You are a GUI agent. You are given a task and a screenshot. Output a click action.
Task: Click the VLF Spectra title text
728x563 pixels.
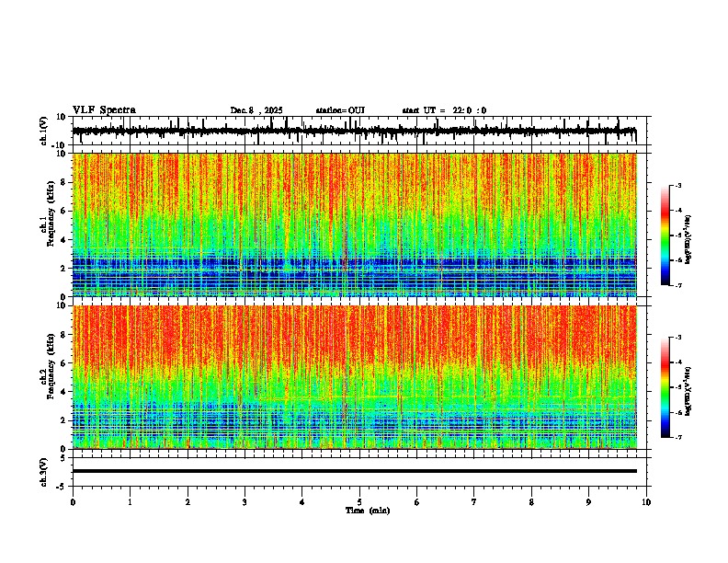pos(104,110)
